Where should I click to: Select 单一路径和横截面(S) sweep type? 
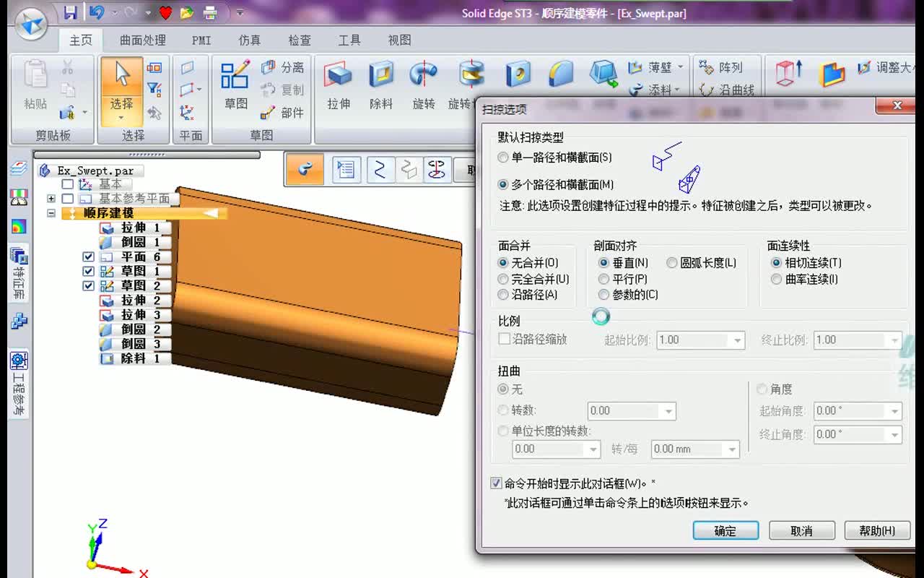click(x=503, y=158)
